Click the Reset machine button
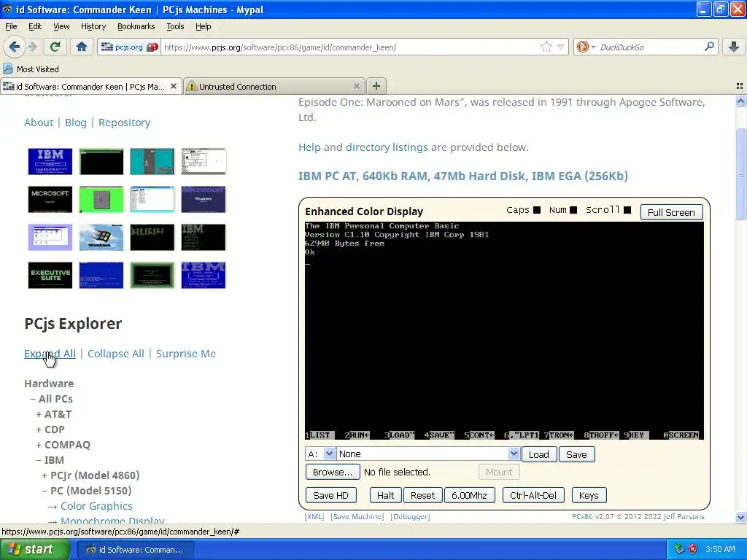 (422, 495)
